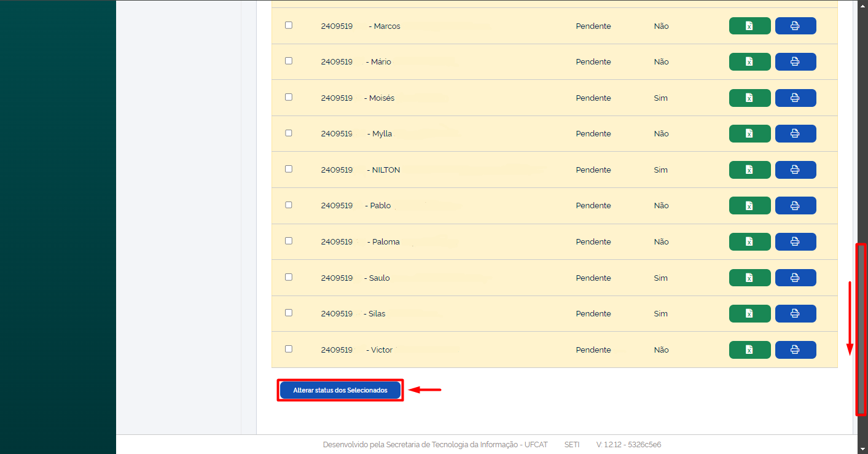Export Moisés row to Excel
This screenshot has height=454, width=868.
749,98
